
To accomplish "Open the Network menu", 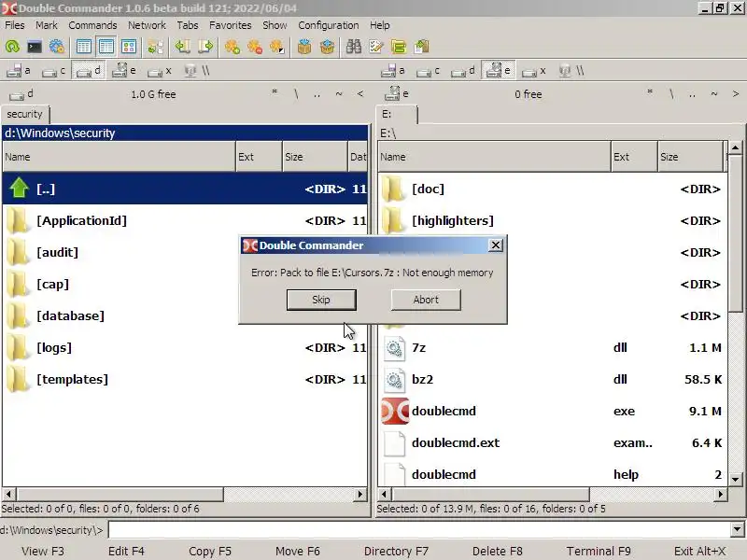I will click(147, 25).
